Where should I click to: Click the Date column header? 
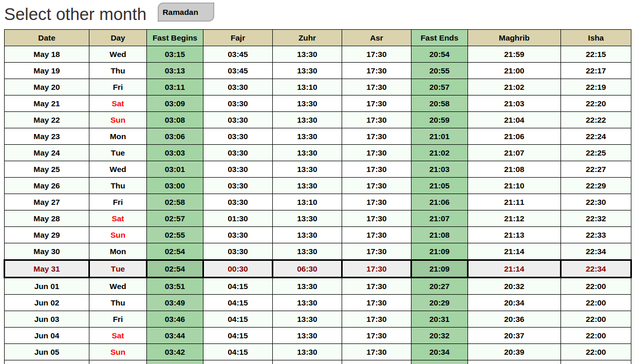47,38
